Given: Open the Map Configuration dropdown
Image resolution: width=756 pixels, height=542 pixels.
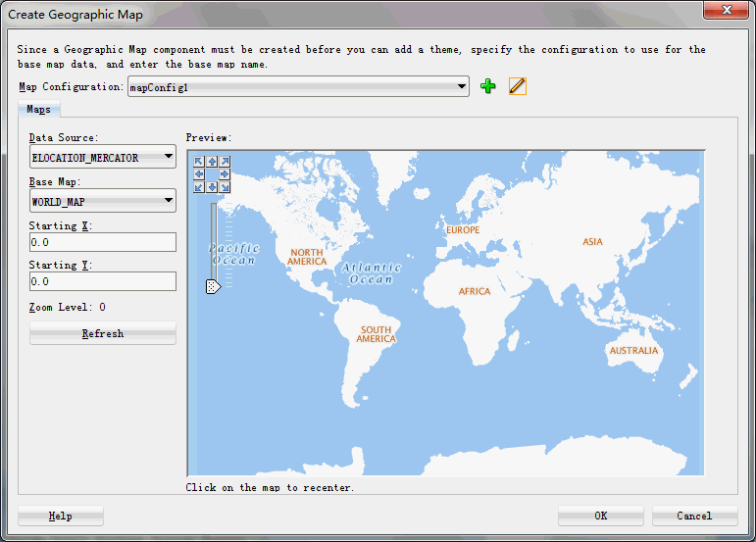Looking at the screenshot, I should click(x=298, y=86).
